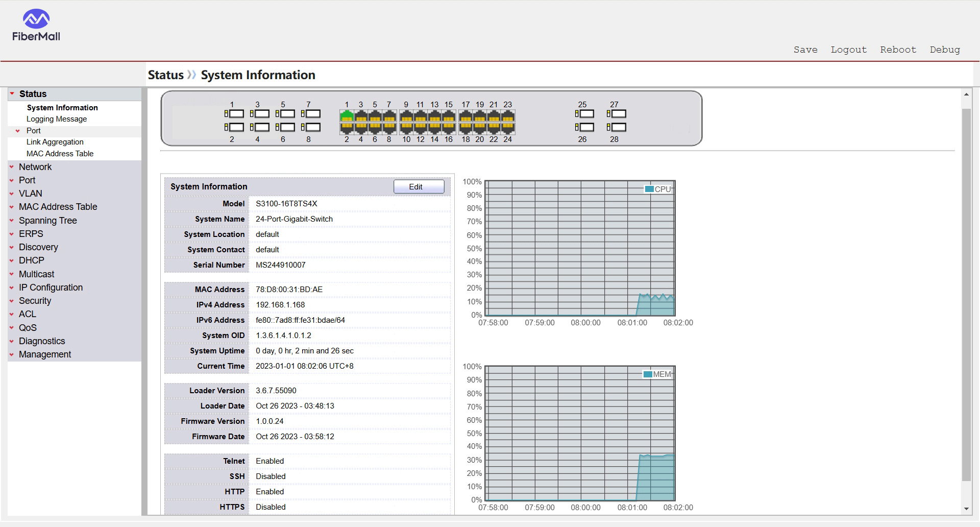This screenshot has height=527, width=980.
Task: Toggle the CPU legend in the chart
Action: tap(658, 189)
